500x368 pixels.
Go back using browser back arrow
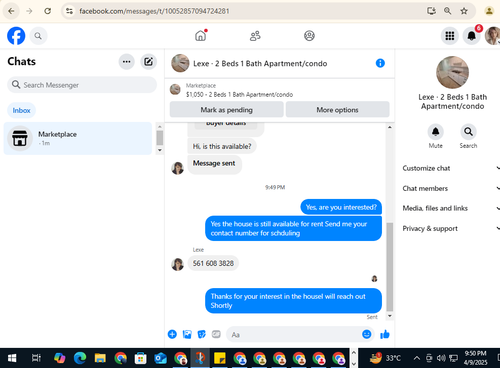pos(11,11)
